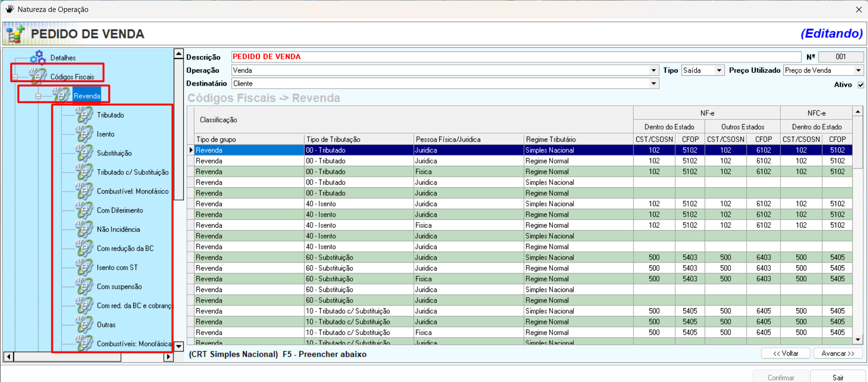Click the NF-e icon beside Isento
The width and height of the screenshot is (868, 382).
click(84, 134)
